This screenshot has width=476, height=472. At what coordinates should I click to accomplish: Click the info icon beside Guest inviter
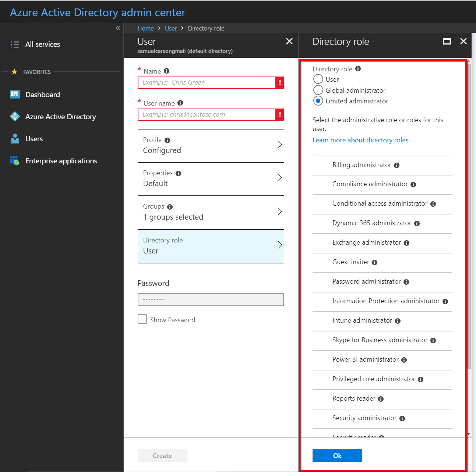tap(374, 262)
